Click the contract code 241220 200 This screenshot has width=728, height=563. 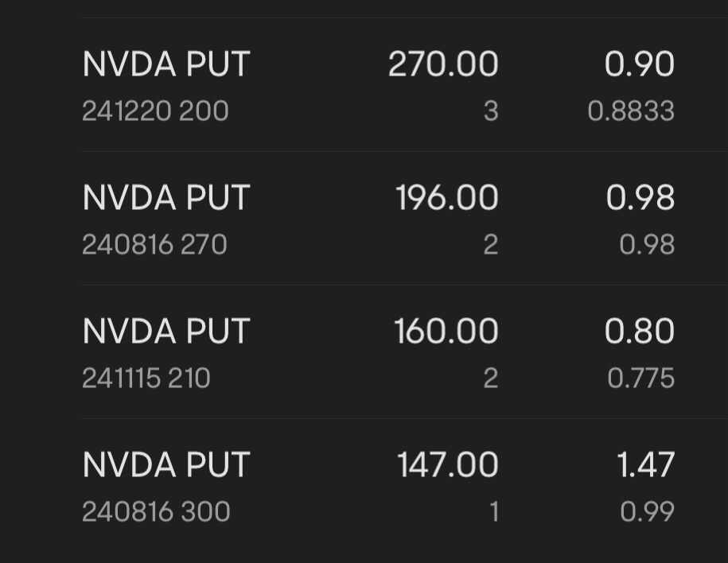tap(154, 111)
